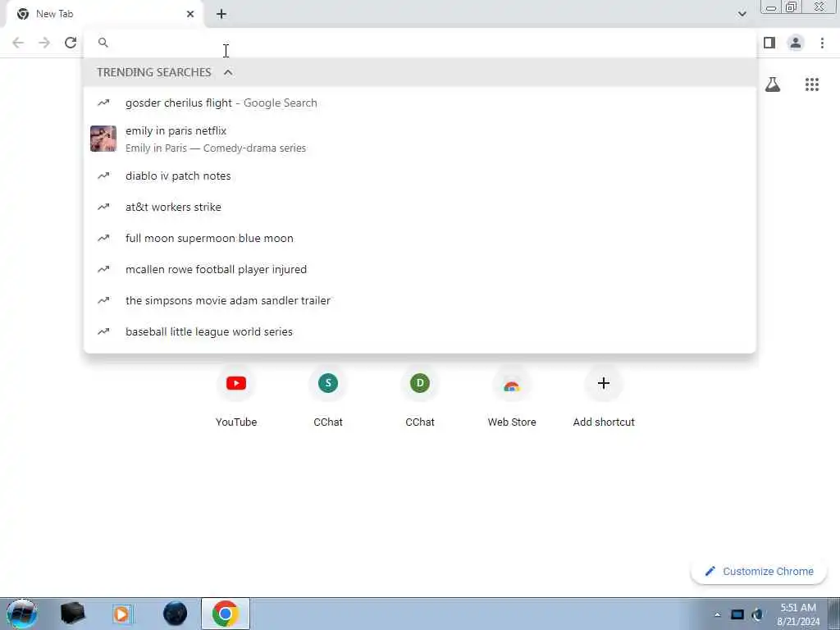Close the New Tab tab
Viewport: 840px width, 630px height.
(x=190, y=14)
